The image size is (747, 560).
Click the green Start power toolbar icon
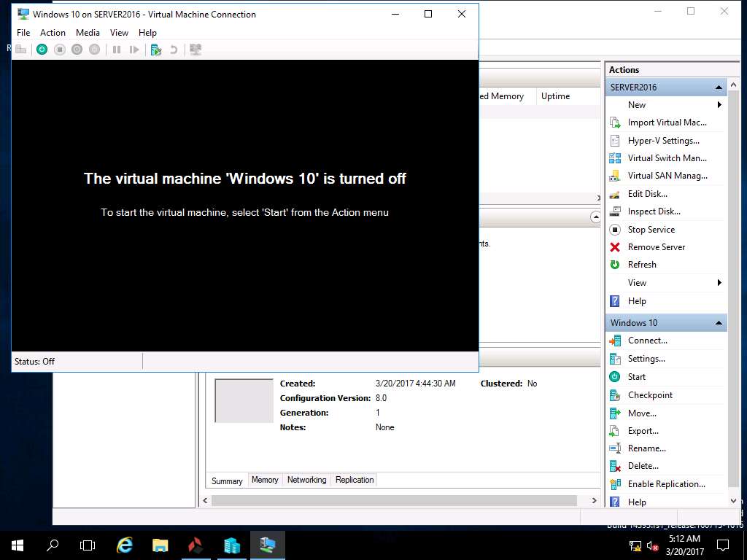tap(42, 50)
